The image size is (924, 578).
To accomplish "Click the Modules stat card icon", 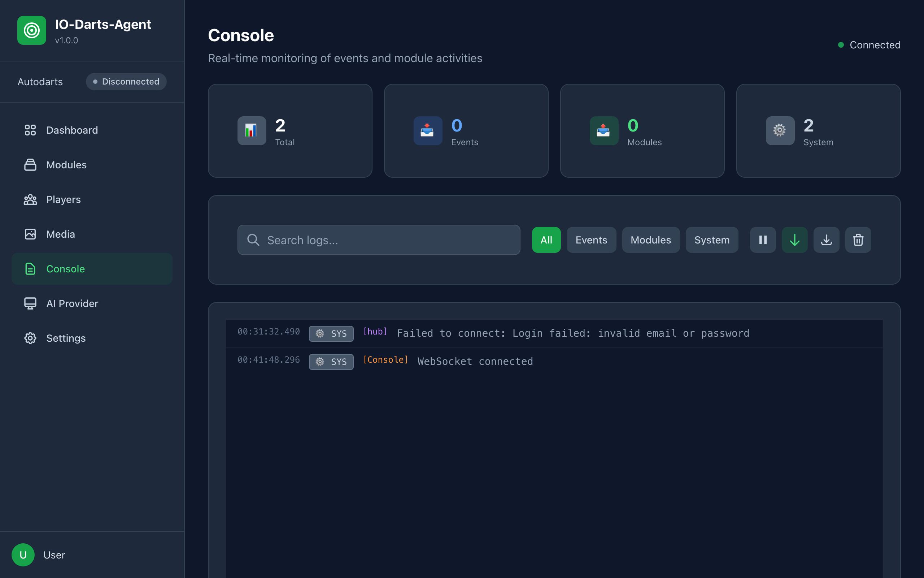I will point(603,131).
